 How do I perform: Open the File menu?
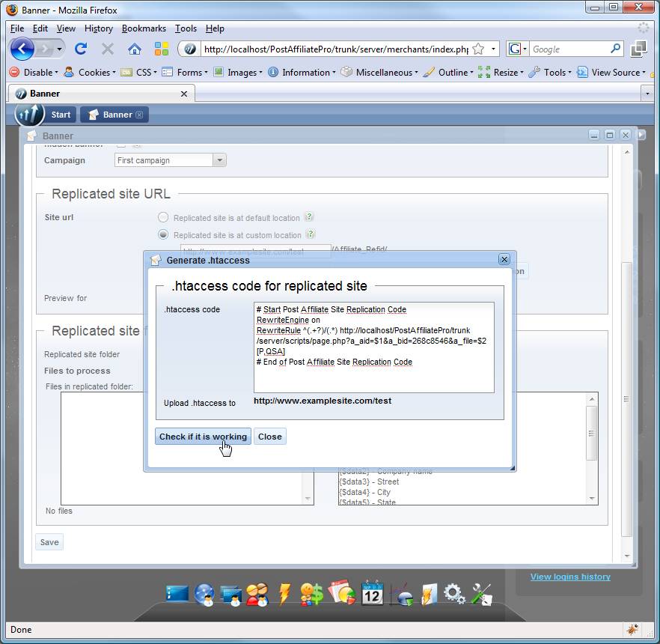coord(16,28)
